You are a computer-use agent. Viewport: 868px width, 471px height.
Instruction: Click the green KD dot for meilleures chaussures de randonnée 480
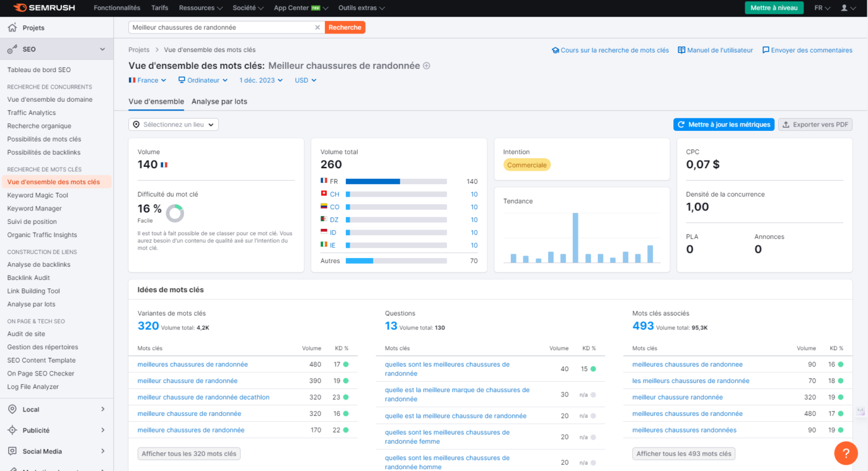[x=346, y=364]
